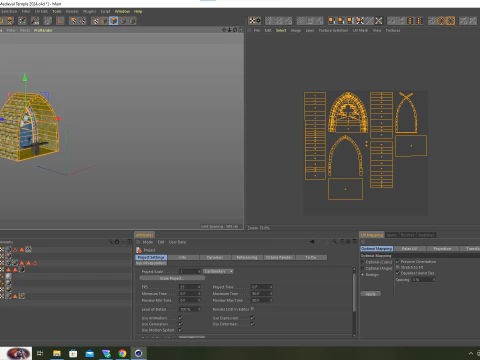Screen dimensions: 480x360
Task: Switch to the Relax UV tab
Action: coord(410,249)
